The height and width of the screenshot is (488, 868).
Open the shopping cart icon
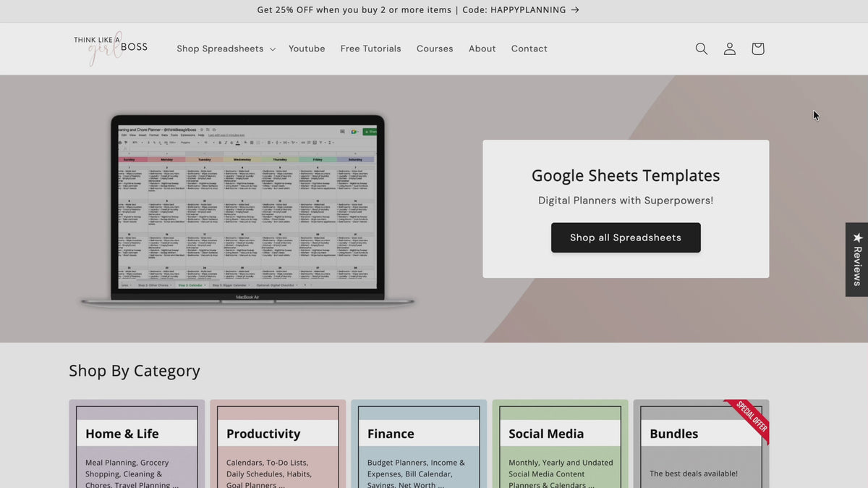click(757, 49)
